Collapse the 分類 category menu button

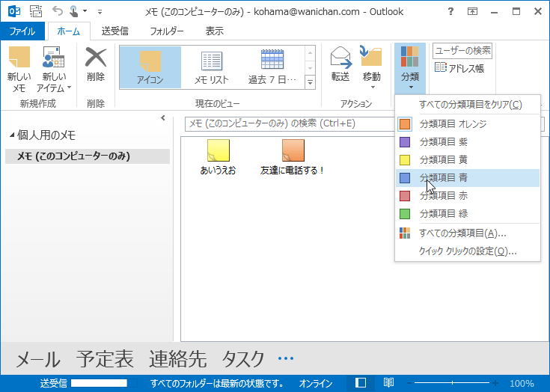[x=410, y=67]
